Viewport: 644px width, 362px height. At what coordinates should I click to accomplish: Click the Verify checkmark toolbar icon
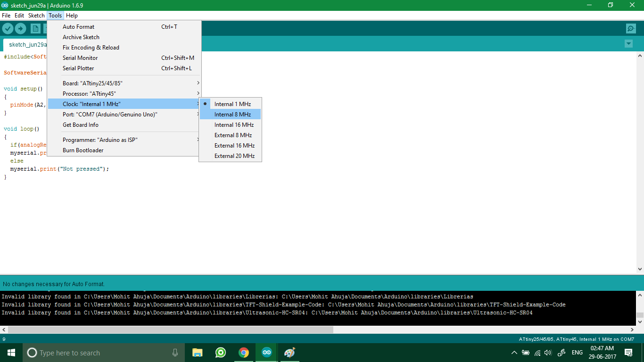pos(8,29)
